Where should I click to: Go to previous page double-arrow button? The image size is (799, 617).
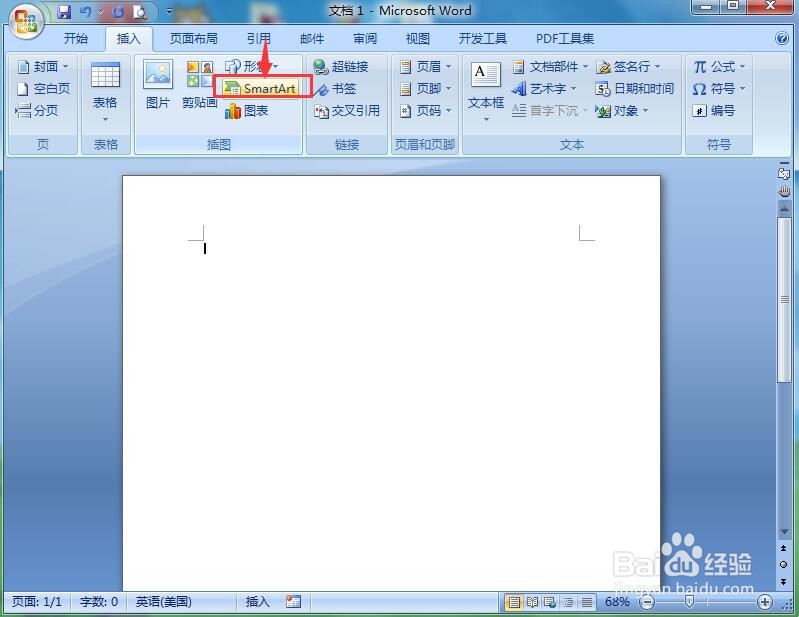click(x=784, y=548)
